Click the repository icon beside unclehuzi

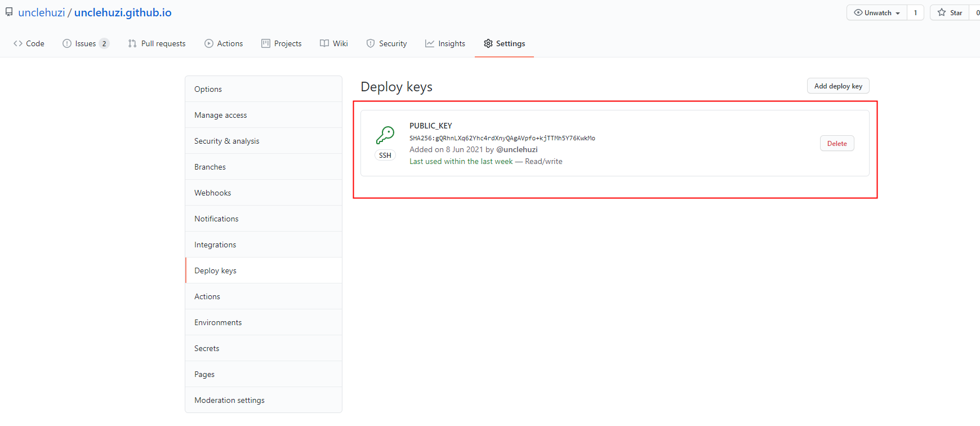pos(9,12)
